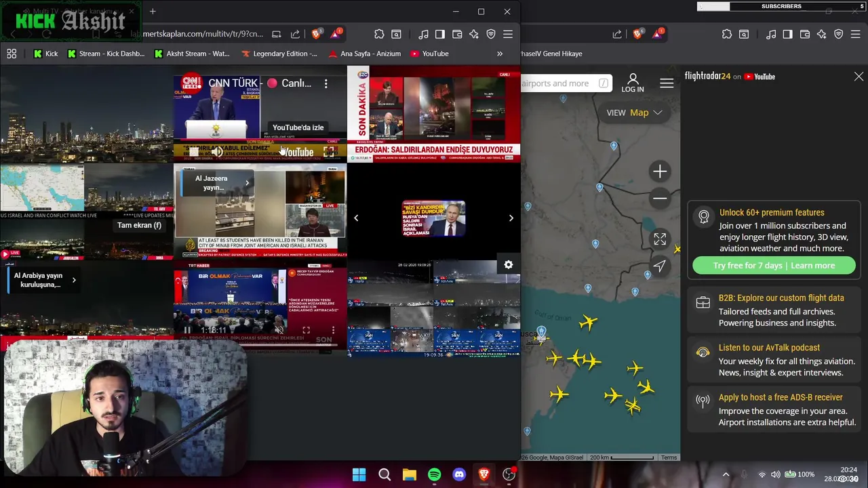The image size is (868, 488).
Task: Open the hamburger menu in right browser window
Action: (856, 34)
